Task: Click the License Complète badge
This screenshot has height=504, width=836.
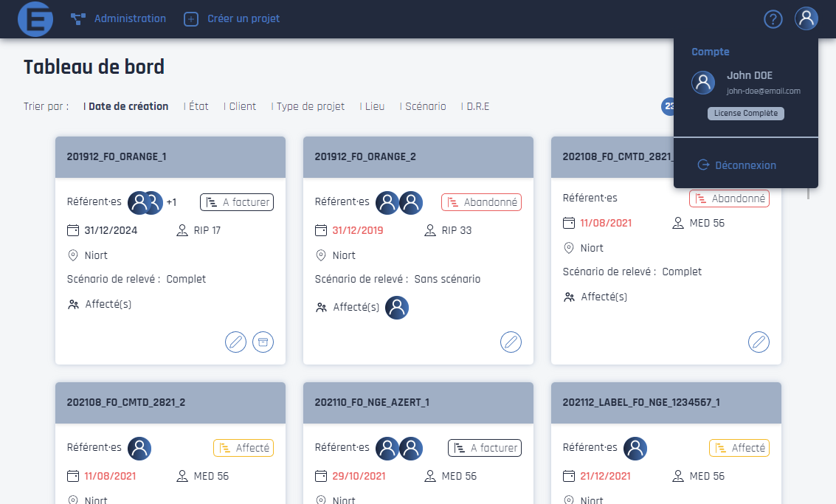Action: [x=745, y=114]
